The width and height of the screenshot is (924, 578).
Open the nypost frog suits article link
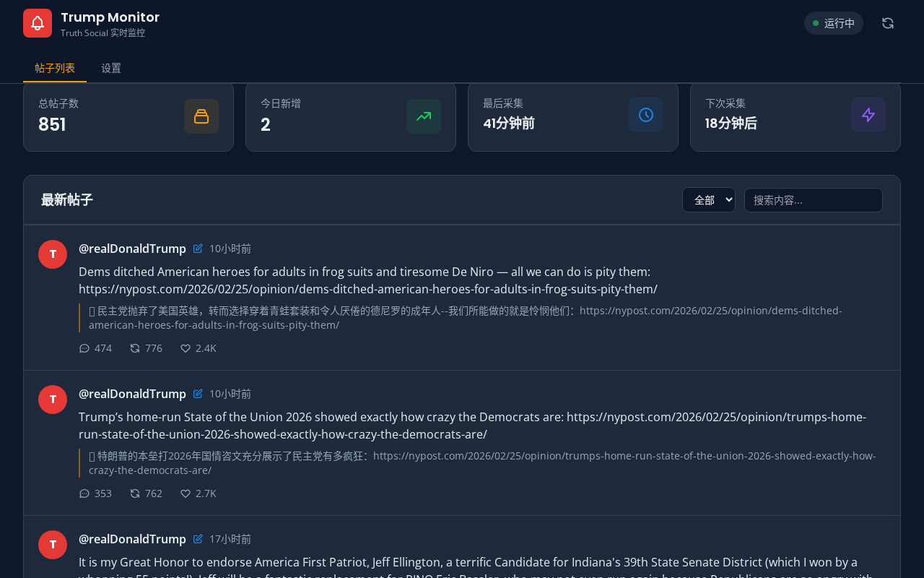368,289
